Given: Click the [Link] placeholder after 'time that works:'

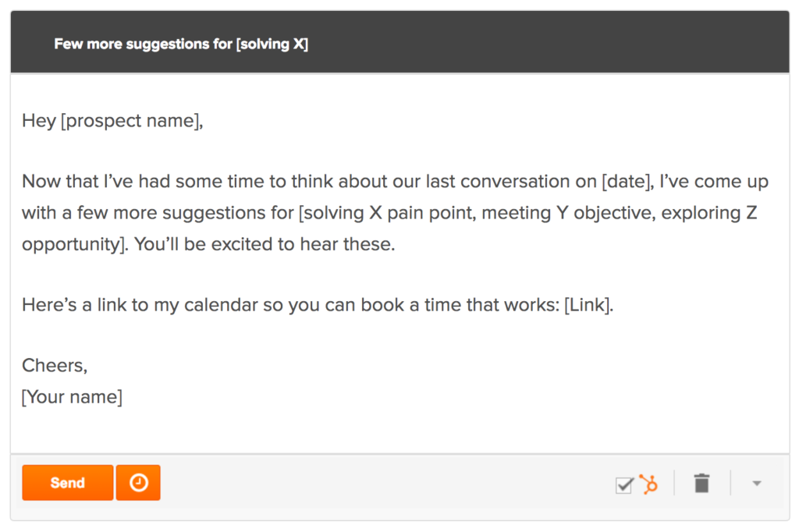Looking at the screenshot, I should click(x=588, y=305).
